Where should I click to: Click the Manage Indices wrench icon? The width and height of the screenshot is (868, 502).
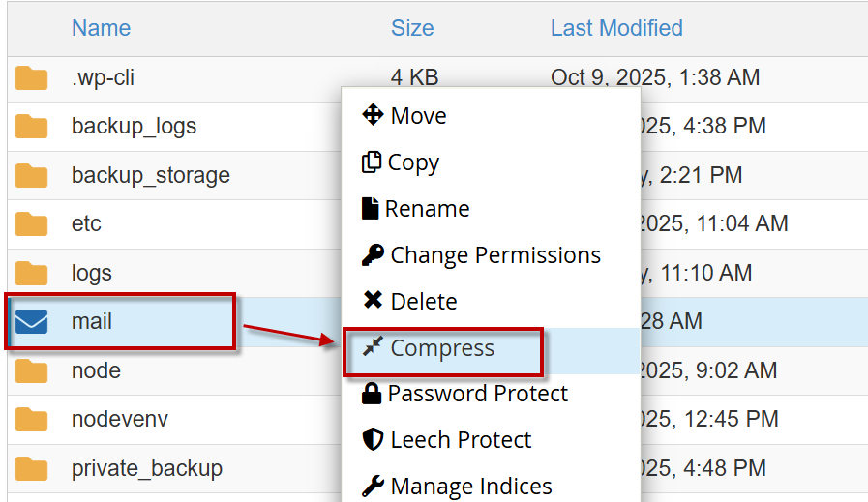point(373,486)
